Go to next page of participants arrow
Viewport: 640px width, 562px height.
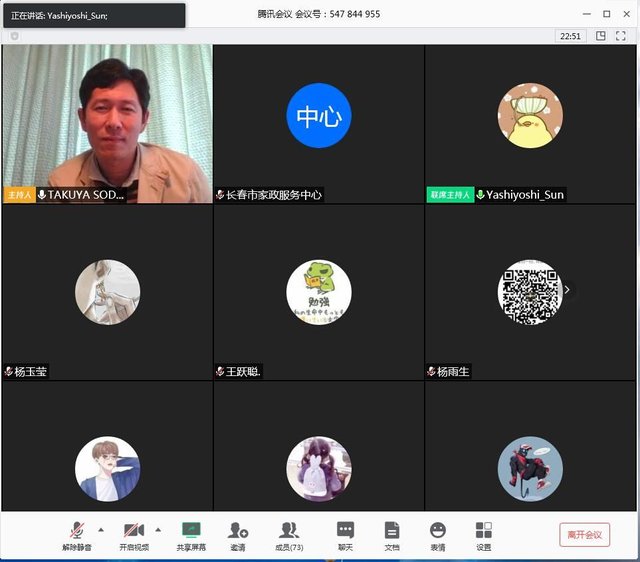tap(567, 290)
